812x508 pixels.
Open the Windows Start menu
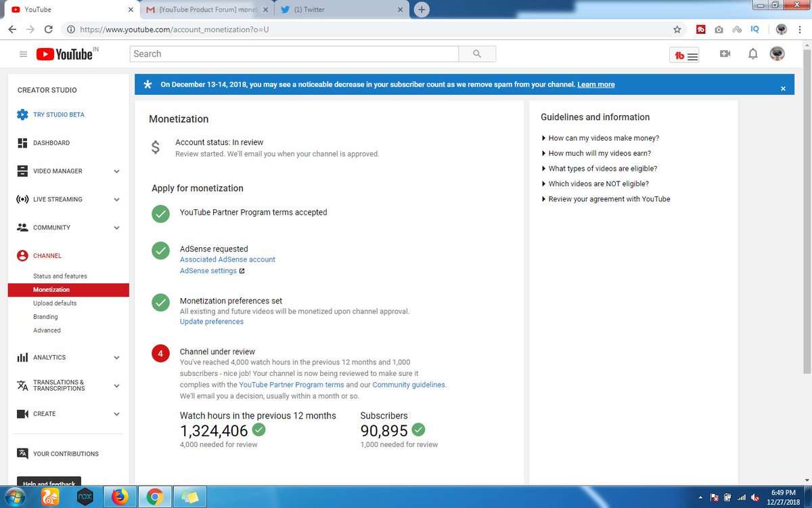14,497
